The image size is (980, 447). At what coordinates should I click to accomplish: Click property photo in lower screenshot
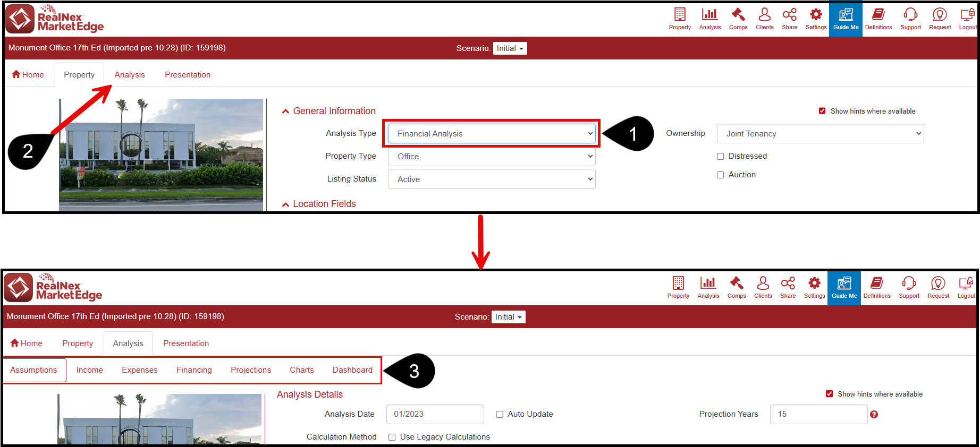[x=159, y=419]
